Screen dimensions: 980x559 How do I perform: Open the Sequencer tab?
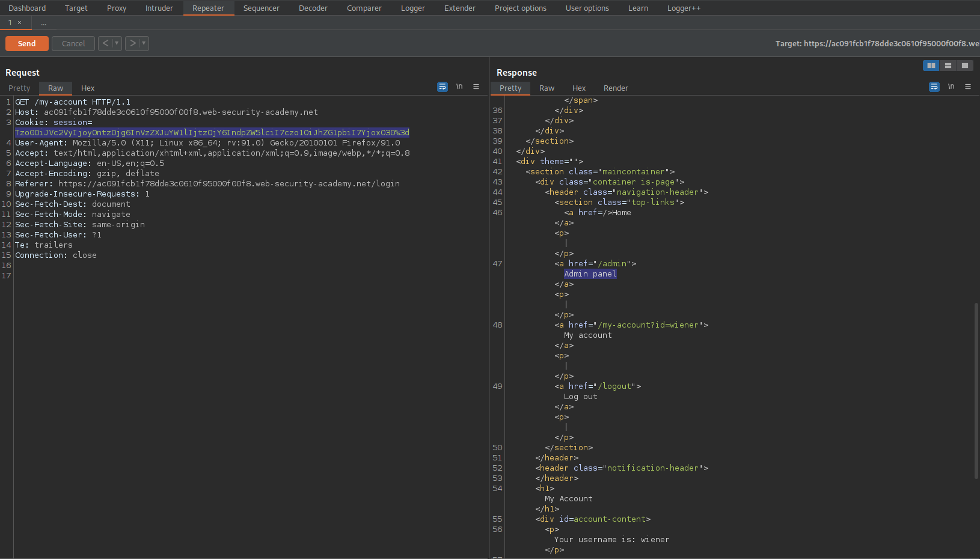coord(262,8)
